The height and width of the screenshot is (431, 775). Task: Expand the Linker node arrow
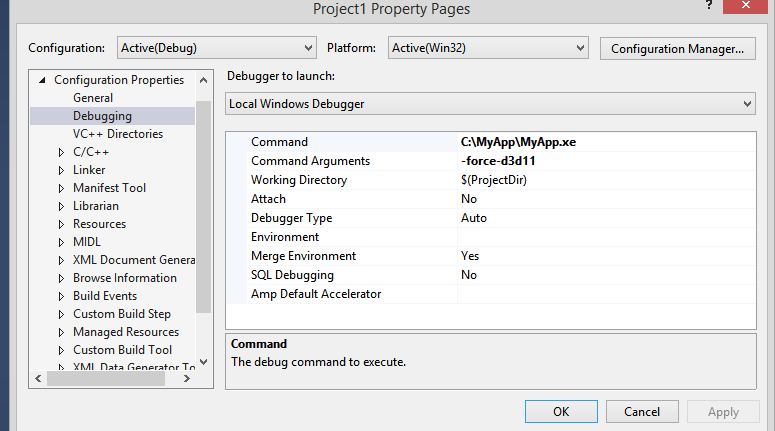(62, 170)
